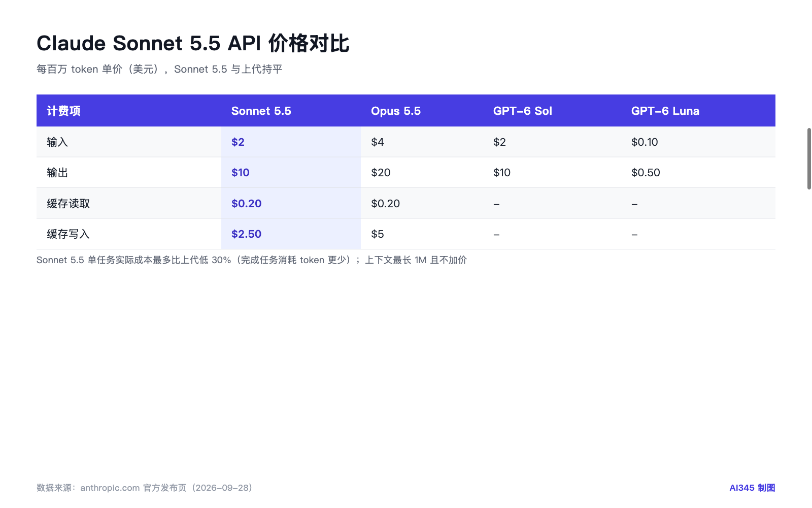
Task: Click GPT-6 Luna input price $0.10
Action: point(645,142)
